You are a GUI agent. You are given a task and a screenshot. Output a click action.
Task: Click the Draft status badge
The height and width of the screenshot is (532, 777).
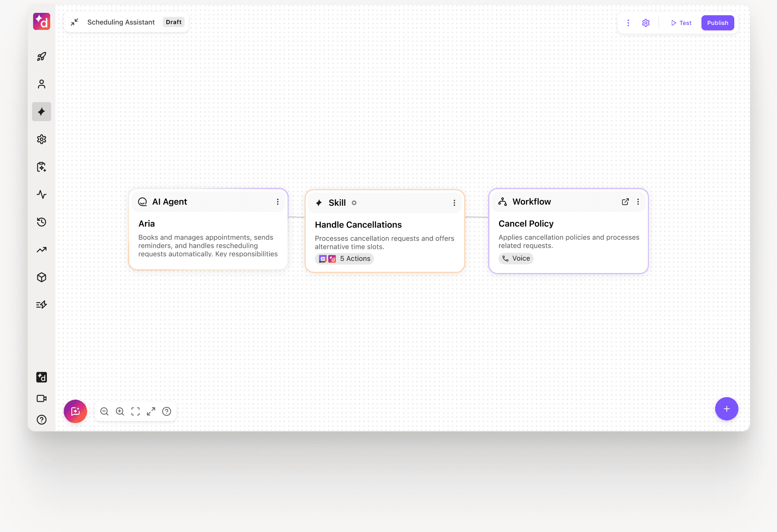[173, 22]
